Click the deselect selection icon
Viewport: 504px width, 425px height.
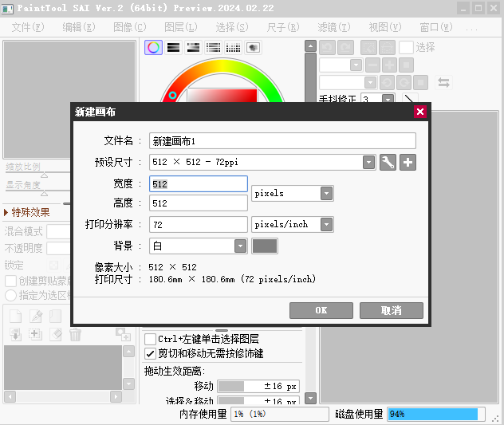click(368, 48)
